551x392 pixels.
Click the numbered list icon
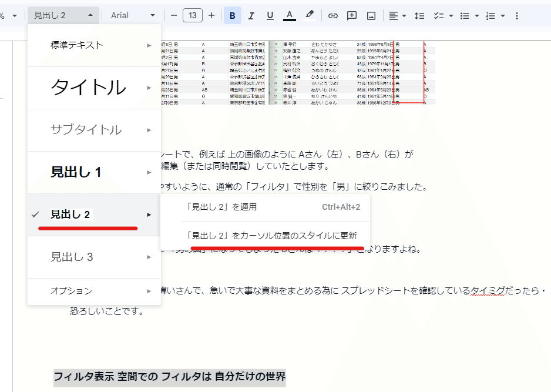pos(490,15)
